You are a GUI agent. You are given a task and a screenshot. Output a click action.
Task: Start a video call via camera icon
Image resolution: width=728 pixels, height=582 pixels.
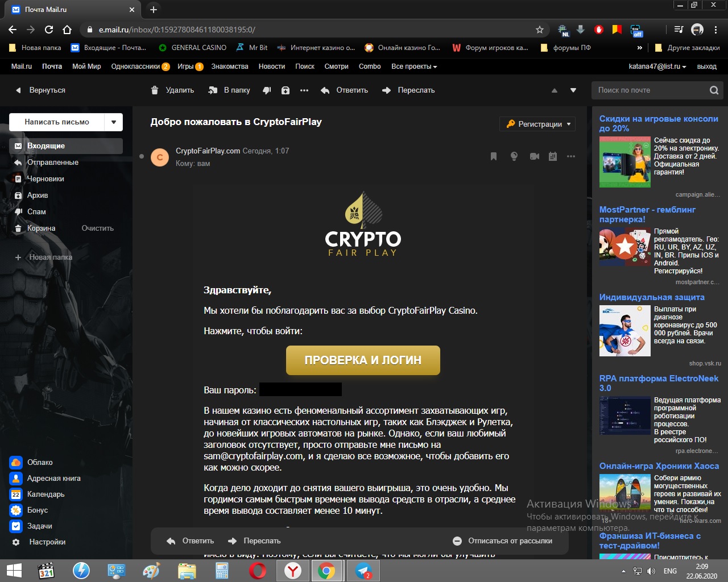(x=535, y=156)
